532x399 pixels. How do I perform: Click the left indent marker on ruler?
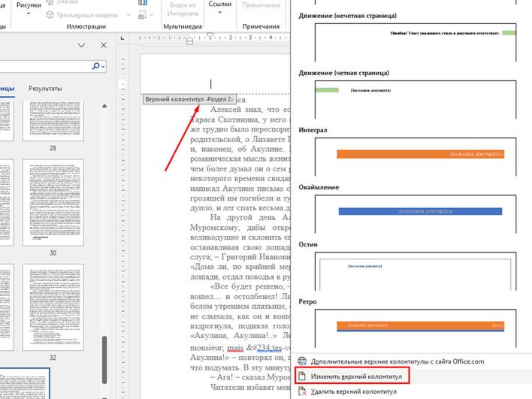[189, 41]
